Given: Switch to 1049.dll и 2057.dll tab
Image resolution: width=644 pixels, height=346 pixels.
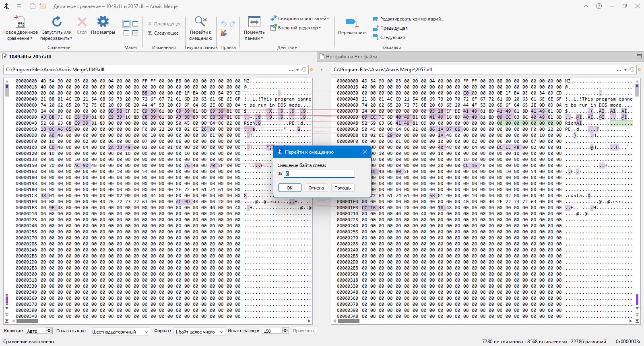Looking at the screenshot, I should point(30,57).
